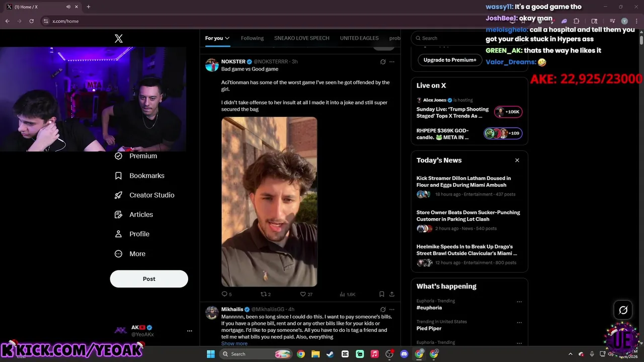The height and width of the screenshot is (362, 644).
Task: Switch to the Following tab
Action: point(252,38)
